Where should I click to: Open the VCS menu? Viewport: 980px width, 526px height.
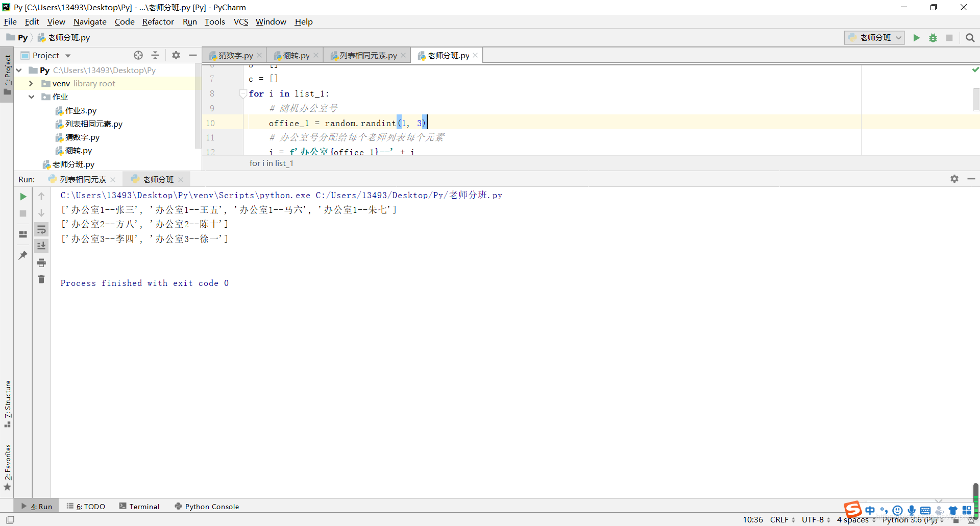pyautogui.click(x=241, y=21)
